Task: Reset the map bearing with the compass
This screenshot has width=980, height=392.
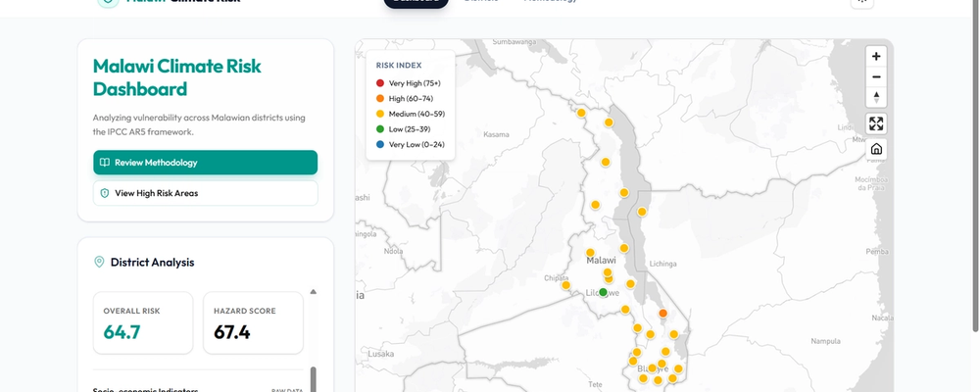Action: 876,98
